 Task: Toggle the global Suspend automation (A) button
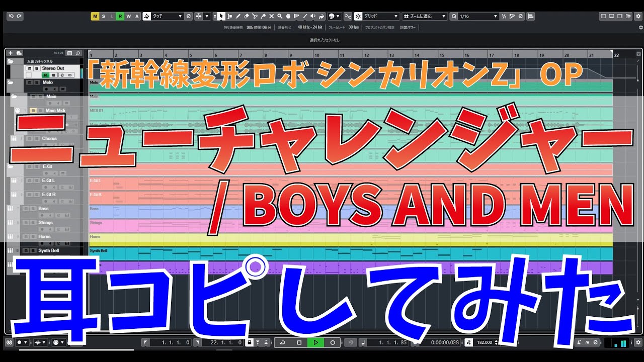click(136, 16)
